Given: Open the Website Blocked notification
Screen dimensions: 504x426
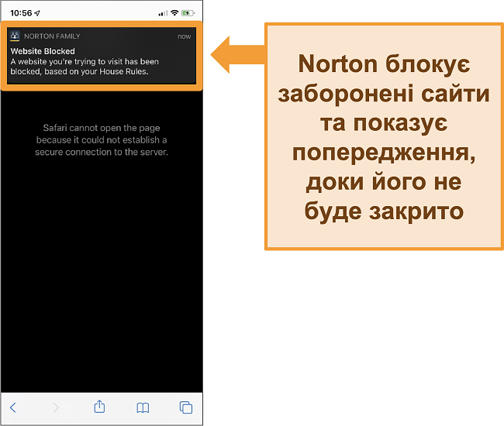Looking at the screenshot, I should [x=102, y=56].
